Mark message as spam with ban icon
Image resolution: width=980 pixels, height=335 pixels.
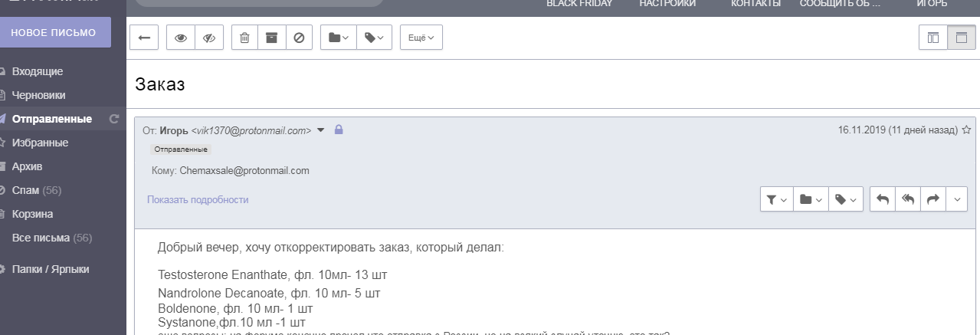click(299, 38)
